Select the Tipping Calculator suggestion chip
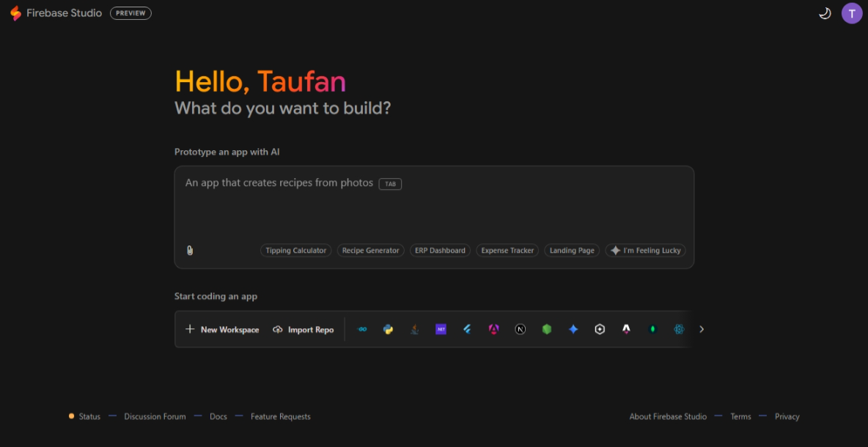 coord(296,251)
